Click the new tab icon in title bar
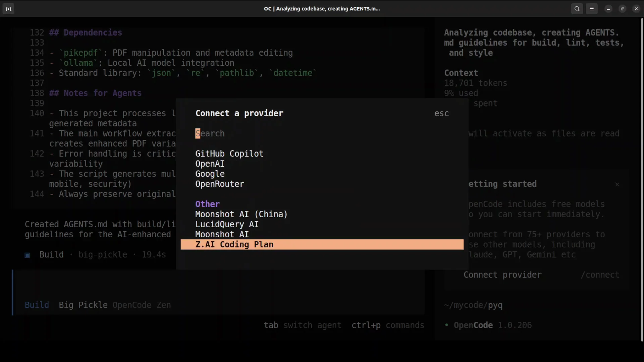The width and height of the screenshot is (644, 362). click(x=8, y=9)
